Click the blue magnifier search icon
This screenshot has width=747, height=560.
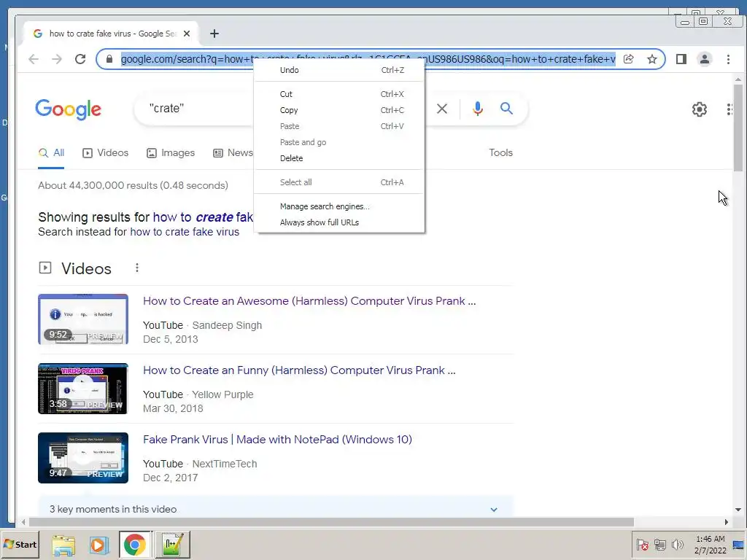[506, 109]
